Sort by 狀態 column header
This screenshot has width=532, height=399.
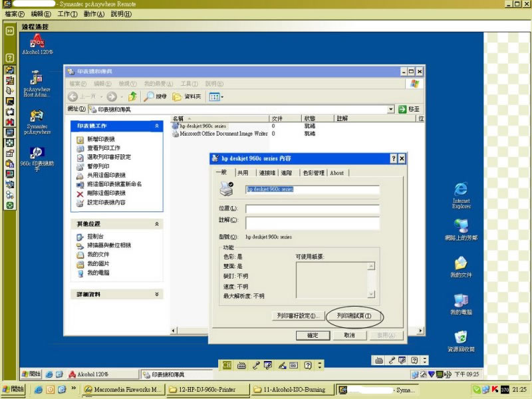318,118
